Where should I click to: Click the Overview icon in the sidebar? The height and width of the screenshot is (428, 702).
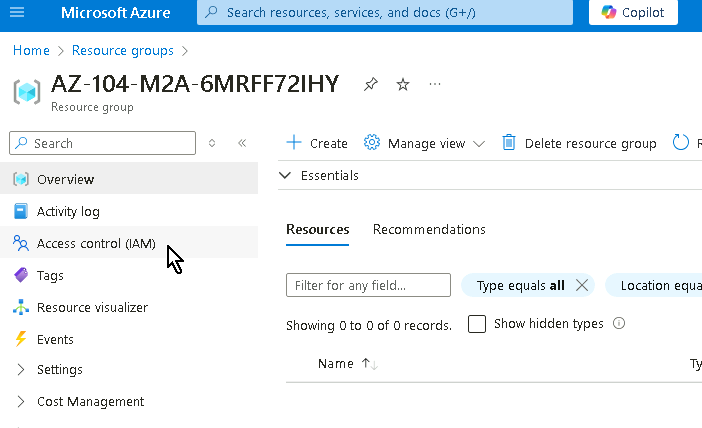[21, 179]
